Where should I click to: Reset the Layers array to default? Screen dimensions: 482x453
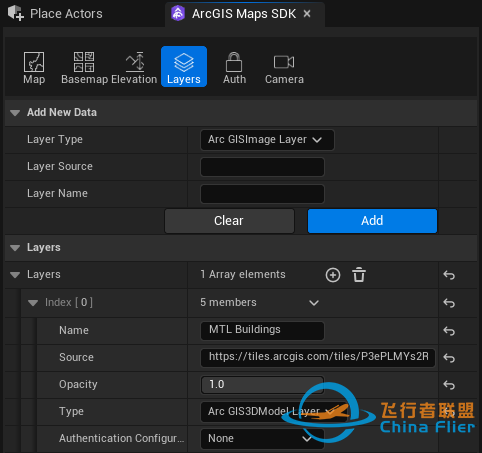449,275
